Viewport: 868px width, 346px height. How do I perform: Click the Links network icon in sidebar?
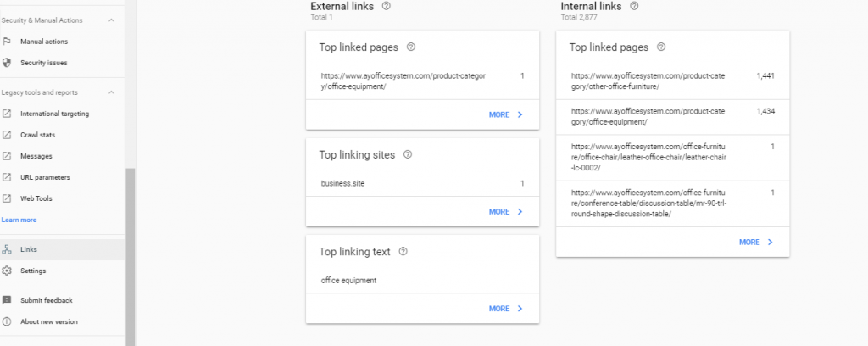coord(7,249)
